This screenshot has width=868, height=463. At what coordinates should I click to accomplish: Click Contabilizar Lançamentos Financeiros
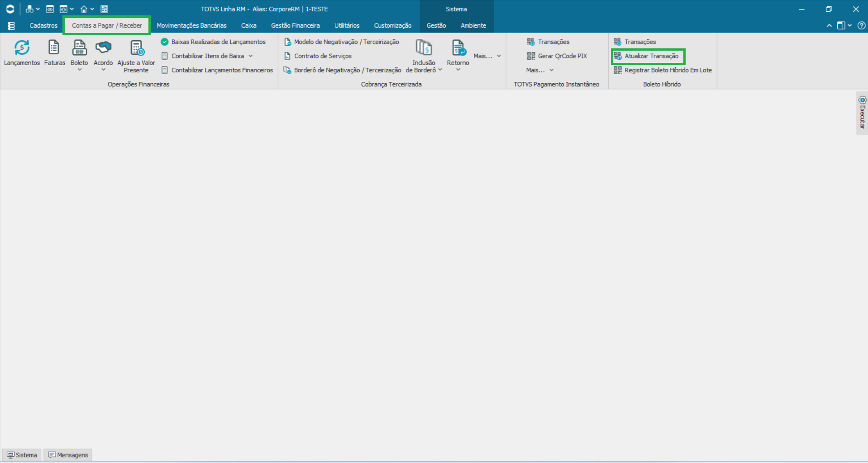[x=217, y=70]
